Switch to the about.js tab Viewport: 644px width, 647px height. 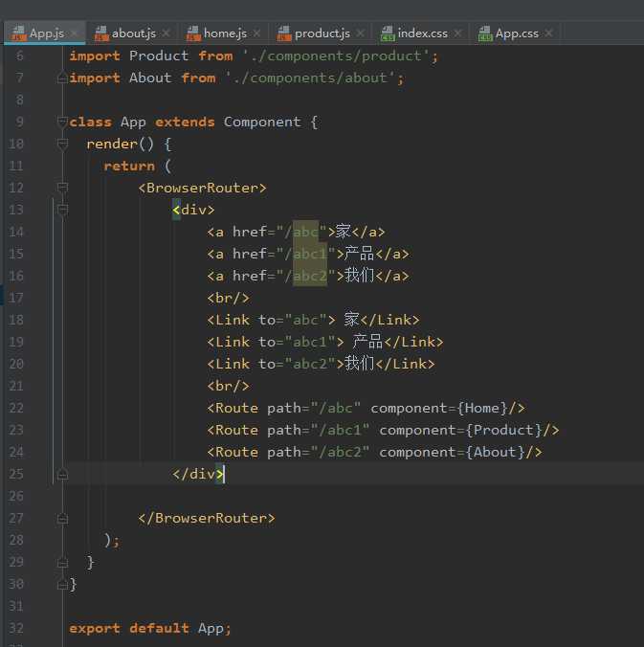coord(133,33)
